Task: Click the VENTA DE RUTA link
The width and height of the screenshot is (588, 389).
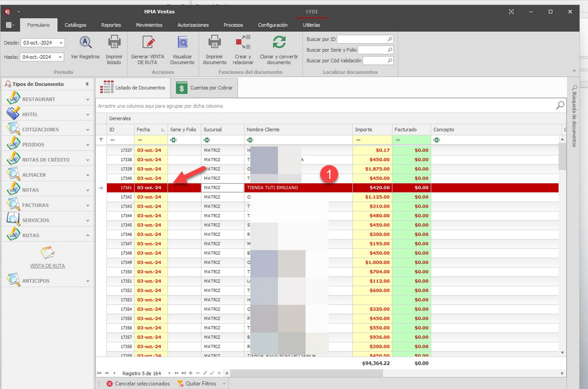Action: [x=47, y=266]
